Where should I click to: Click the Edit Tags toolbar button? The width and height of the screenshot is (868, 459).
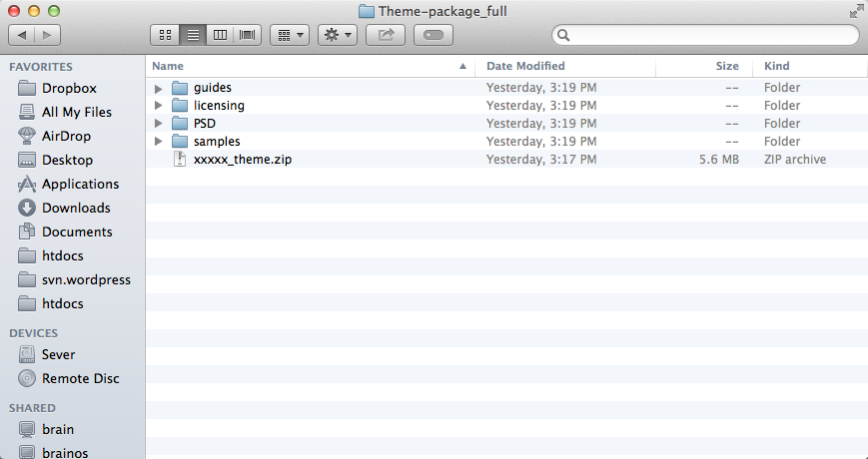click(x=433, y=35)
